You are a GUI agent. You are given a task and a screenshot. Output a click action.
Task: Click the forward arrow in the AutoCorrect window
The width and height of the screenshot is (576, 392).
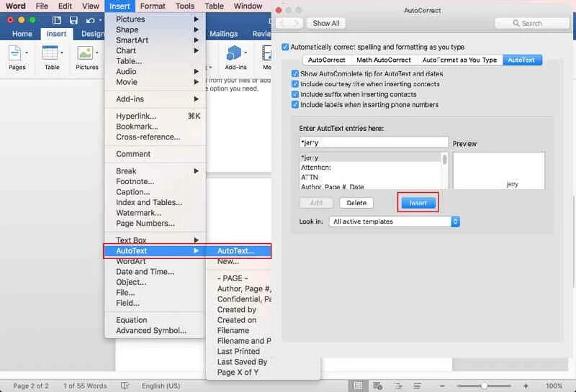(297, 23)
